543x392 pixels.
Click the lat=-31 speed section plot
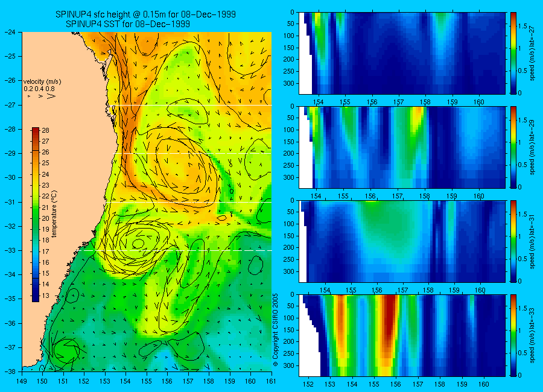pyautogui.click(x=402, y=241)
